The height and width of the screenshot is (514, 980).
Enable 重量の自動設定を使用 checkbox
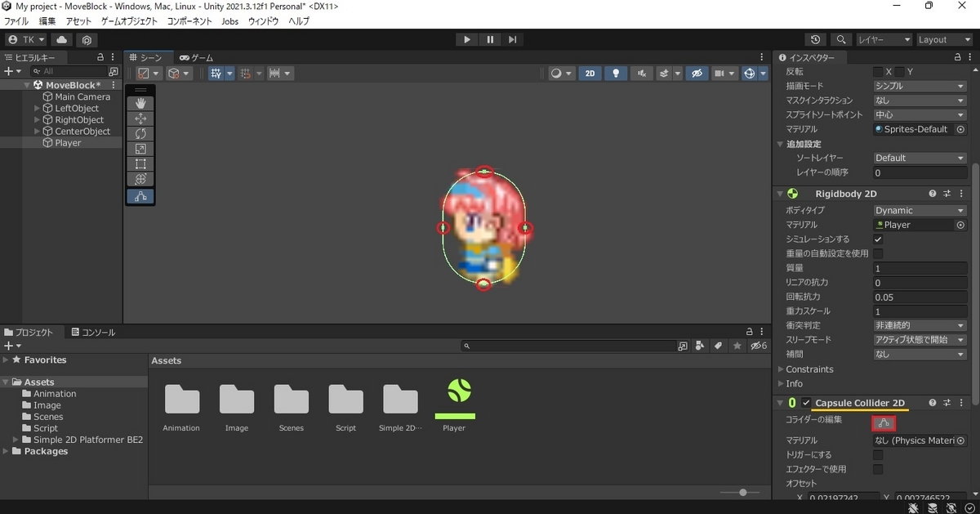(878, 253)
